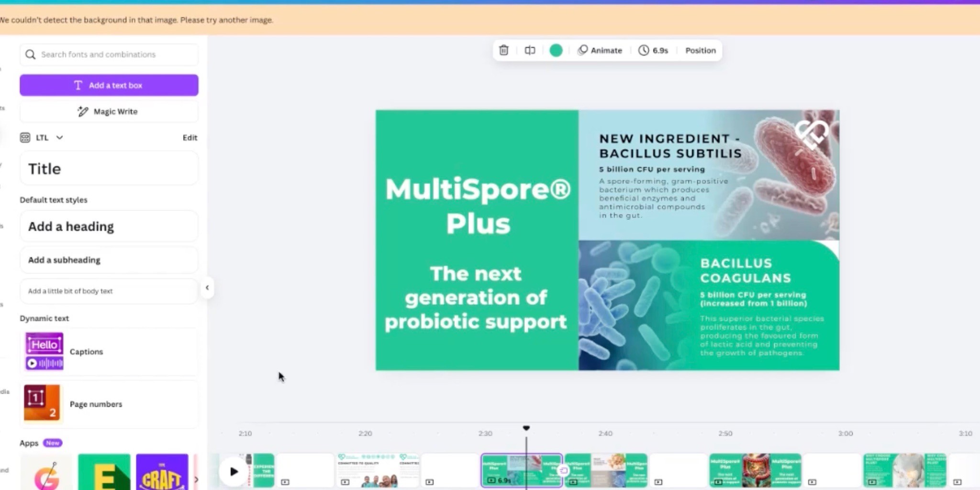The width and height of the screenshot is (980, 490).
Task: Collapse the side panel with the arrow handle
Action: point(207,288)
